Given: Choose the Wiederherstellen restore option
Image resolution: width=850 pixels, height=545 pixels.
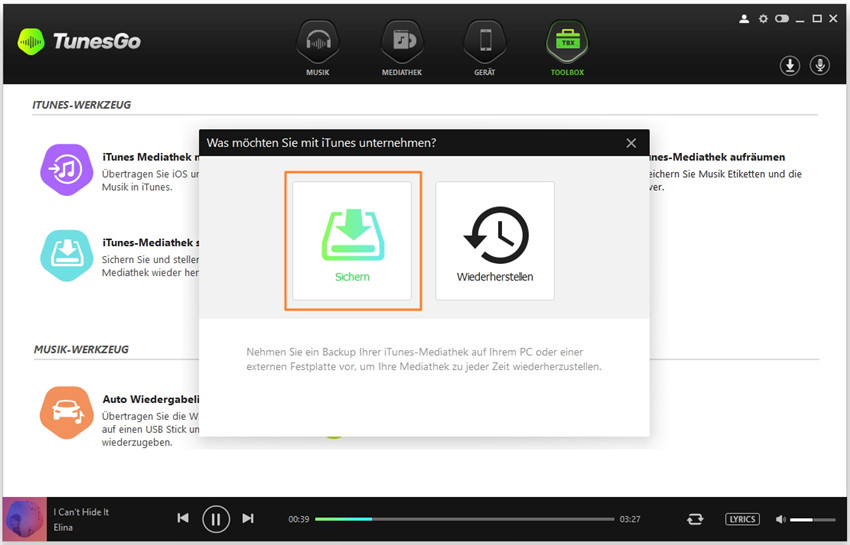Looking at the screenshot, I should click(495, 241).
